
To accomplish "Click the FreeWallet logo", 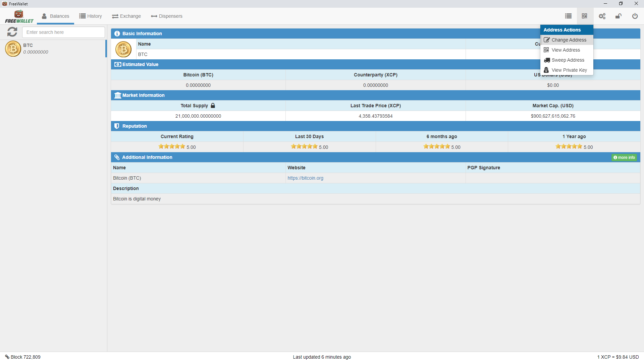I will click(x=19, y=17).
